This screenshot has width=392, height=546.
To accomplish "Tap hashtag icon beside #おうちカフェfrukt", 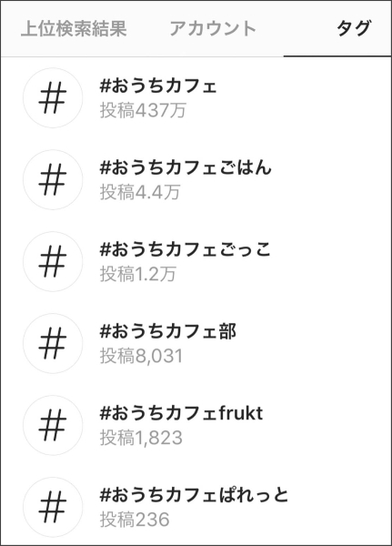I will pos(53,425).
